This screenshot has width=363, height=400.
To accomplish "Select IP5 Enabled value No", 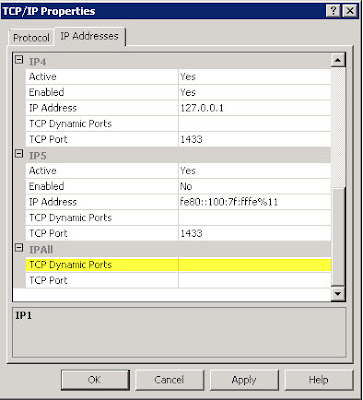I will 254,186.
